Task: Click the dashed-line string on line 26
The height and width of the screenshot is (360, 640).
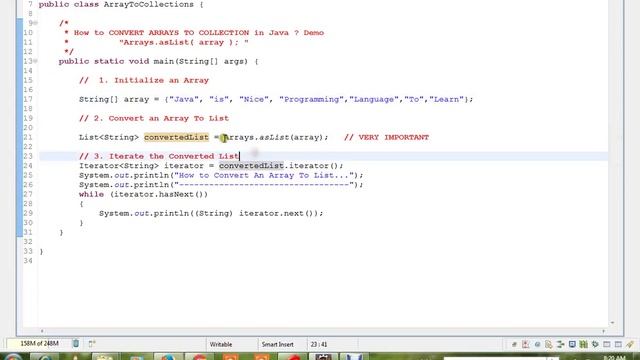Action: [x=264, y=185]
